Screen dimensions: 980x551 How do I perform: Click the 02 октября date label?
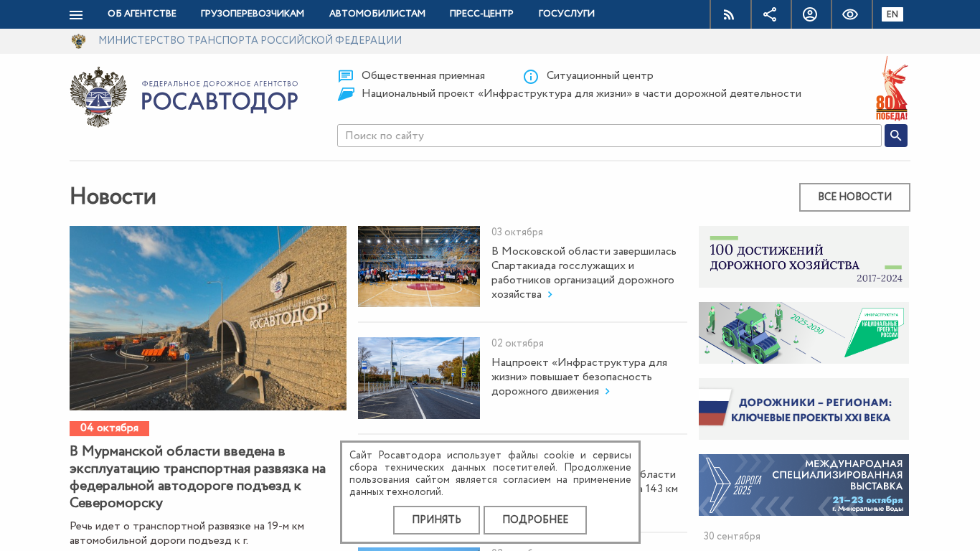(517, 344)
